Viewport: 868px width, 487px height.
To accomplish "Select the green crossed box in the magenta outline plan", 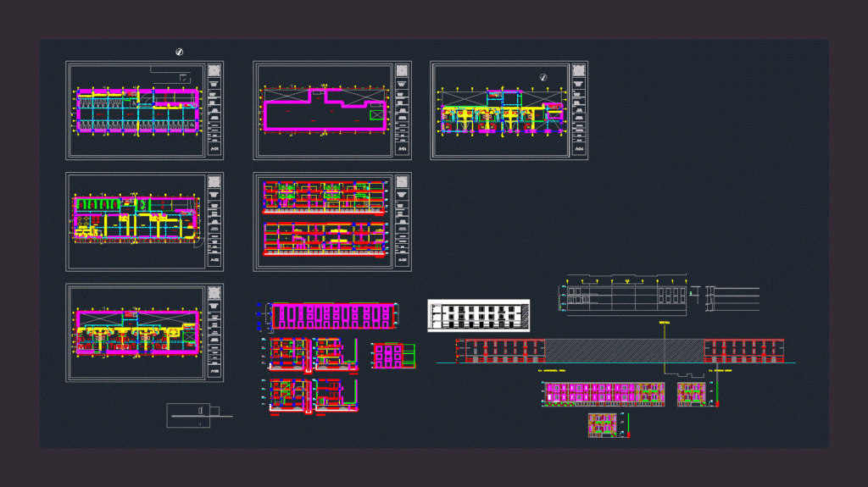I will point(377,114).
